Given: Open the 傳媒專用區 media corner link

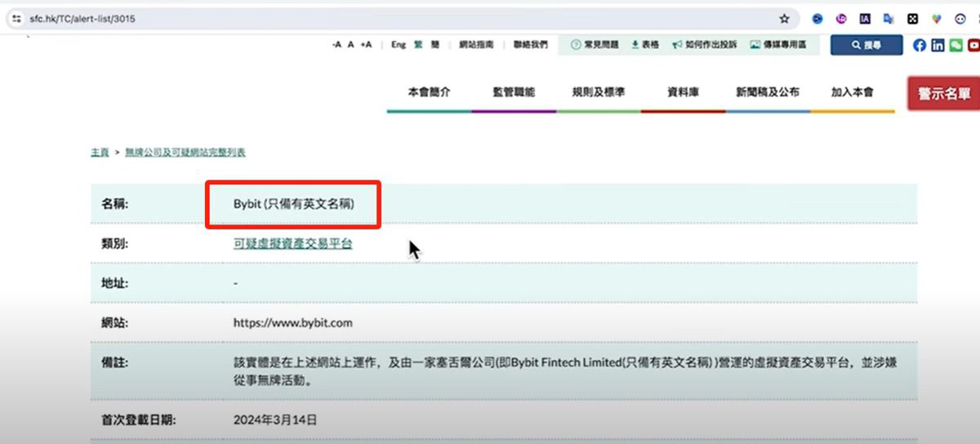Looking at the screenshot, I should [778, 45].
